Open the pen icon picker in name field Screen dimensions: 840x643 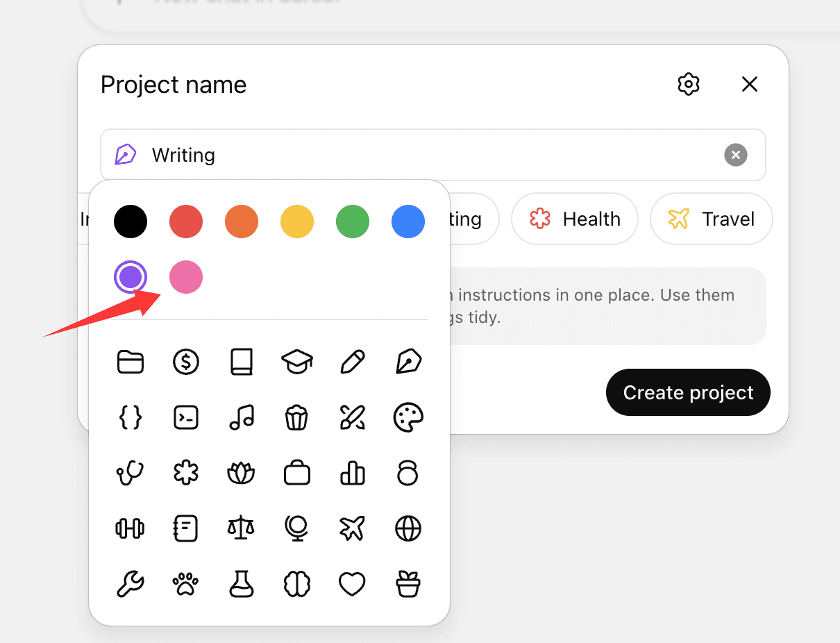coord(125,155)
